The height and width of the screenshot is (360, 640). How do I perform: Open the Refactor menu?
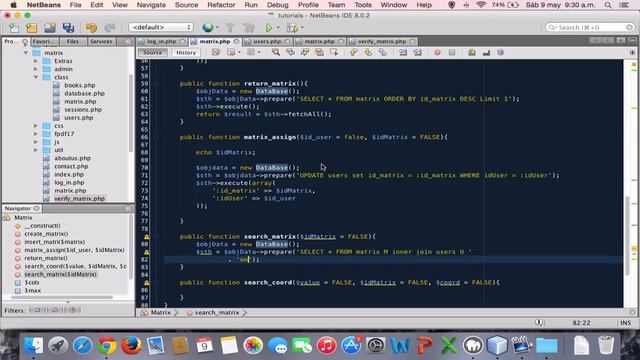click(x=221, y=5)
